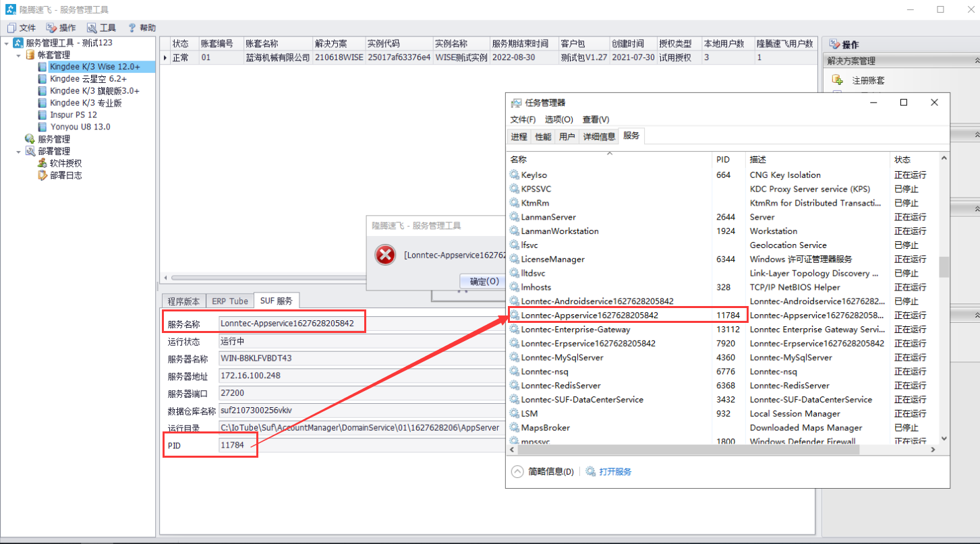Switch to the 程序版本 tab

182,301
